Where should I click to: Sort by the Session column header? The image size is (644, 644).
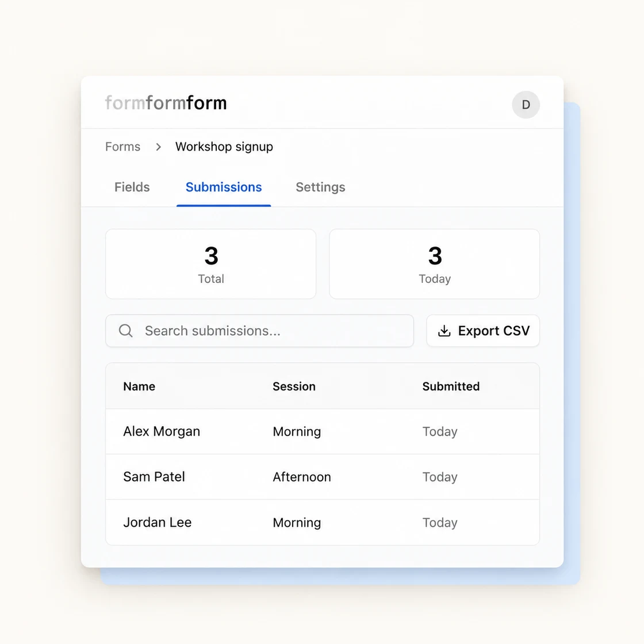click(294, 386)
